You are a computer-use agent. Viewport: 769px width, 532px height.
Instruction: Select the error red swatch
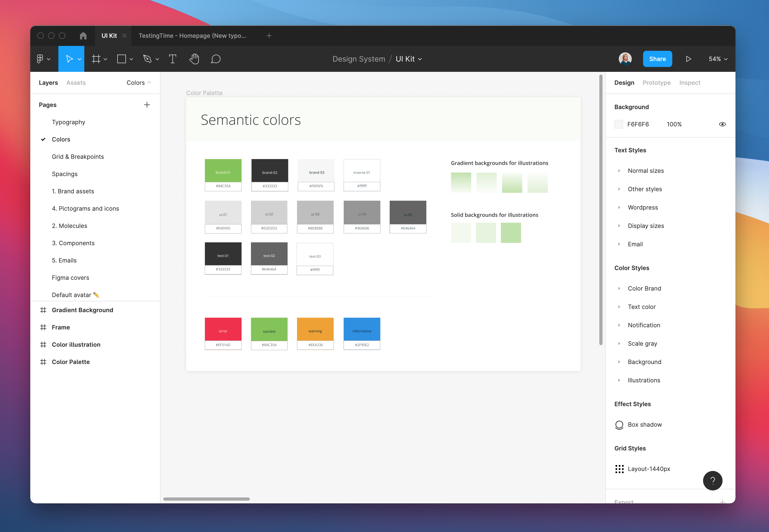tap(223, 329)
